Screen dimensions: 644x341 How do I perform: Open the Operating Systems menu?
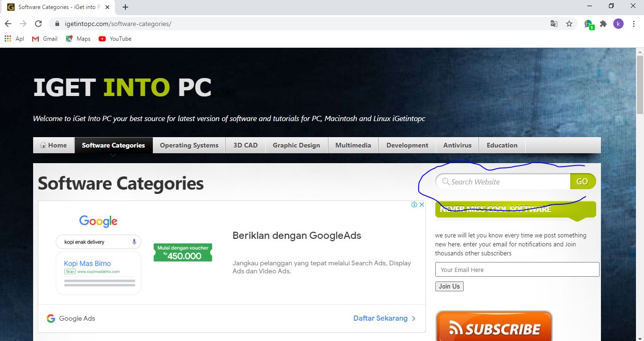[189, 145]
